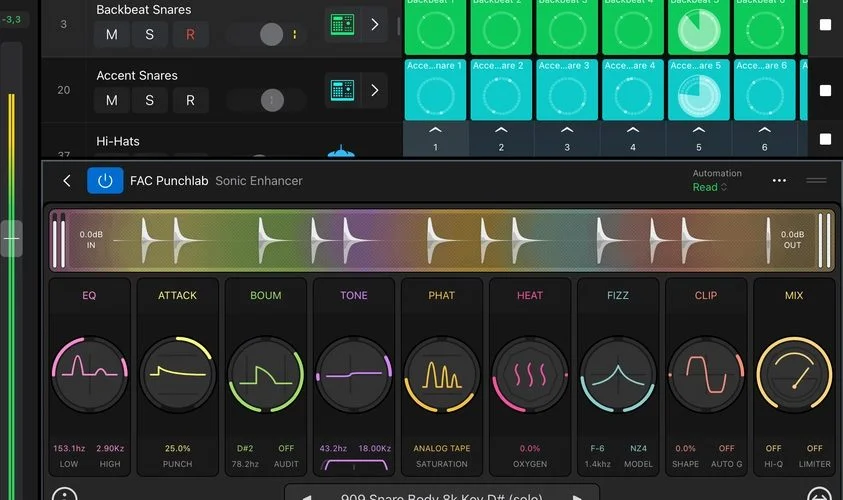Click the Hi-Hats track name
Viewport: 843px width, 500px height.
118,141
